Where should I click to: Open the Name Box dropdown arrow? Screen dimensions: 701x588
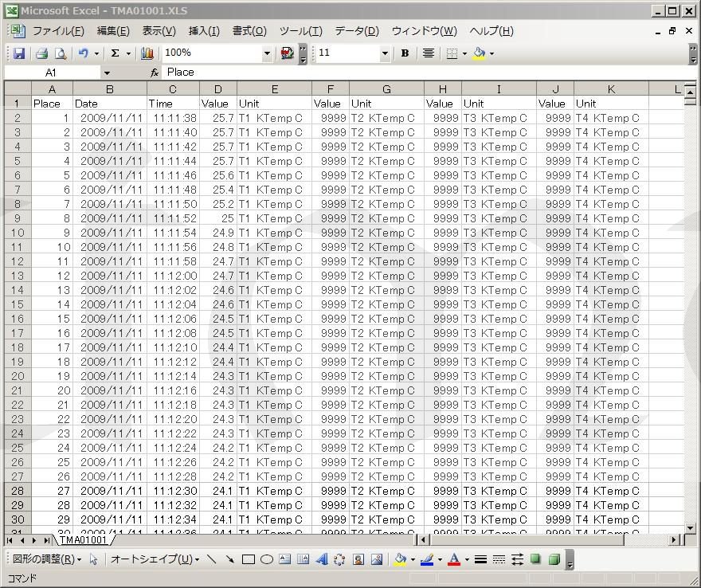(107, 73)
